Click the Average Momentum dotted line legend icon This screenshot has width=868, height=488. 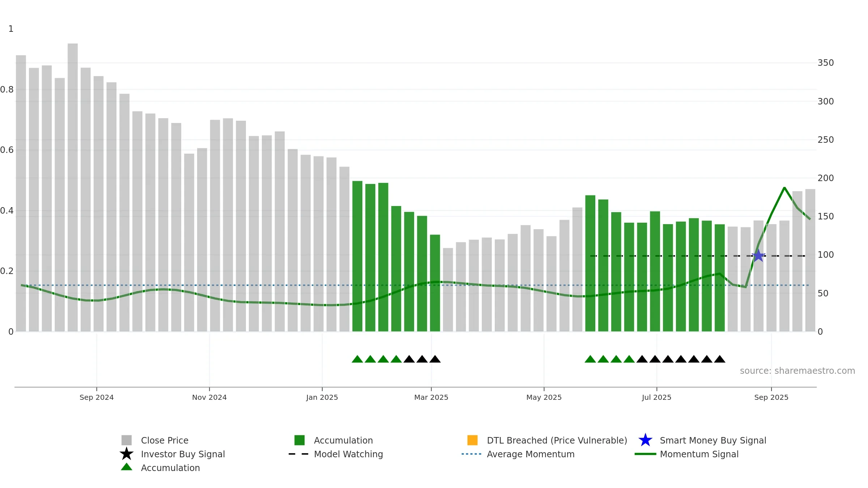click(472, 454)
